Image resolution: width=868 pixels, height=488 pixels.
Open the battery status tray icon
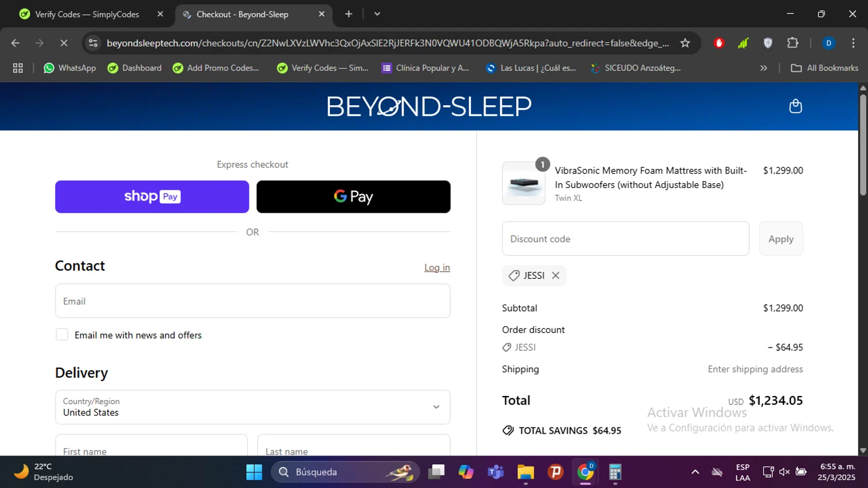(x=801, y=472)
